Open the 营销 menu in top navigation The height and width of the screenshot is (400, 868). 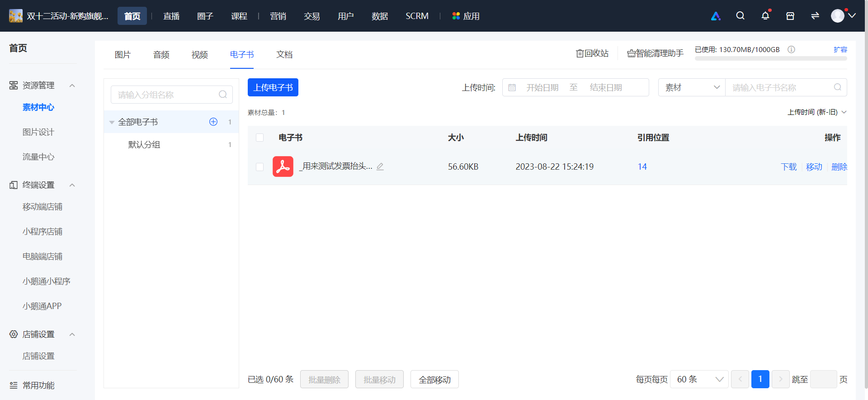(x=278, y=16)
